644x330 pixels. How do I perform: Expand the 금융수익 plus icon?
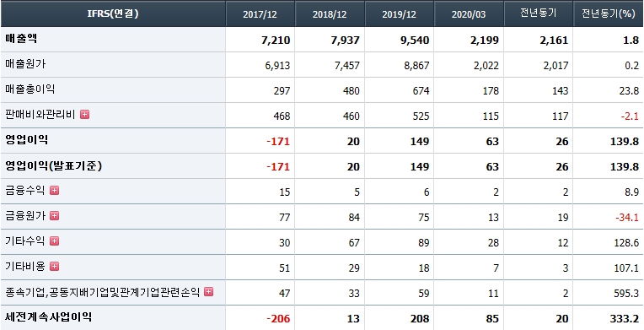54,190
